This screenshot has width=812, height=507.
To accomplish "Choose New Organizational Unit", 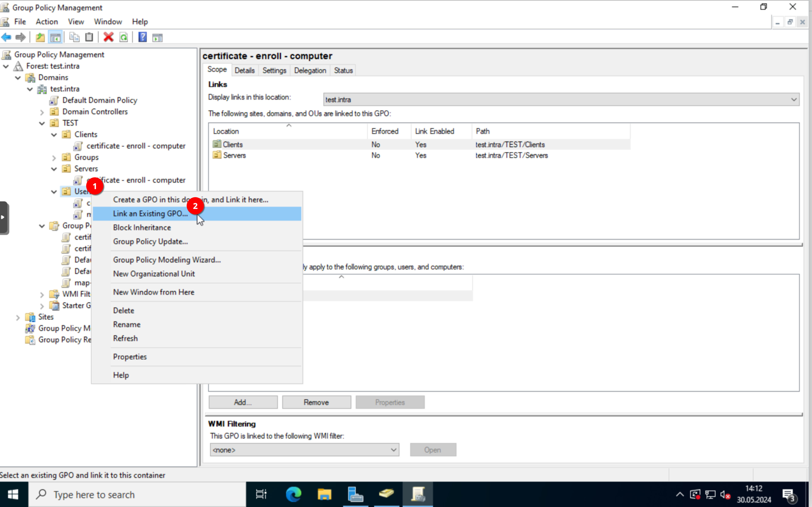I will pyautogui.click(x=197, y=274).
